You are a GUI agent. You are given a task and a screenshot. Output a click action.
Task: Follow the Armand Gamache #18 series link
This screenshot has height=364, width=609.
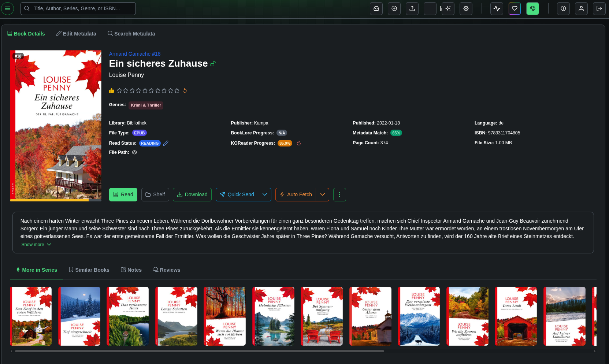[134, 54]
